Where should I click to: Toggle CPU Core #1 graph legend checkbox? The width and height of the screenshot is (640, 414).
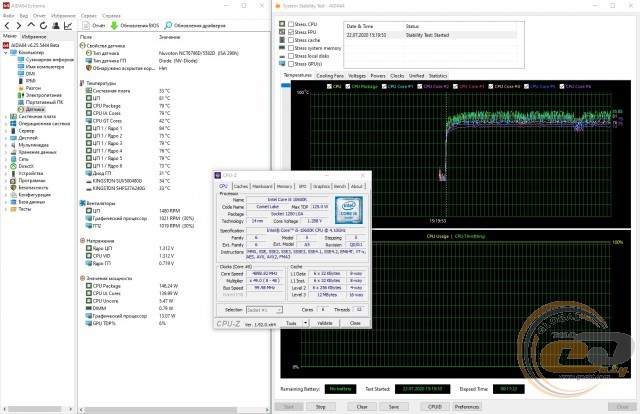pyautogui.click(x=384, y=87)
